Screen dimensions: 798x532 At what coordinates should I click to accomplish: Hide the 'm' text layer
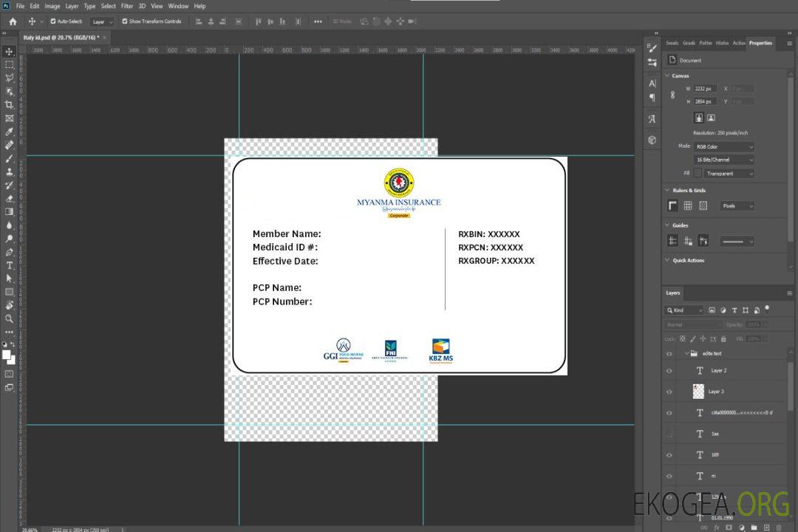tap(669, 477)
